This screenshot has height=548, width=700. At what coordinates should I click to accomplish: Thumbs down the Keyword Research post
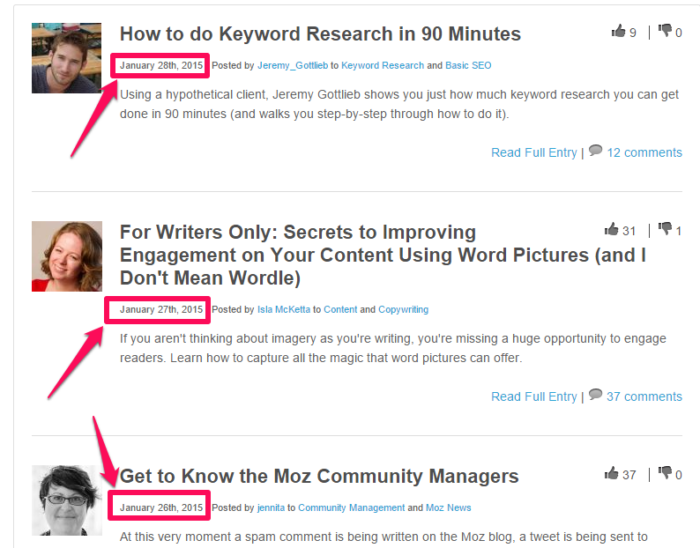pos(665,31)
